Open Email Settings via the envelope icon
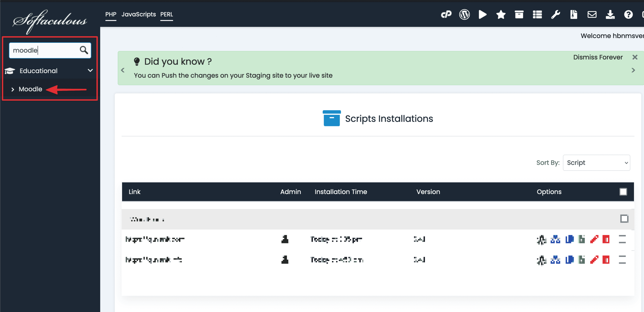The height and width of the screenshot is (312, 644). coord(592,14)
